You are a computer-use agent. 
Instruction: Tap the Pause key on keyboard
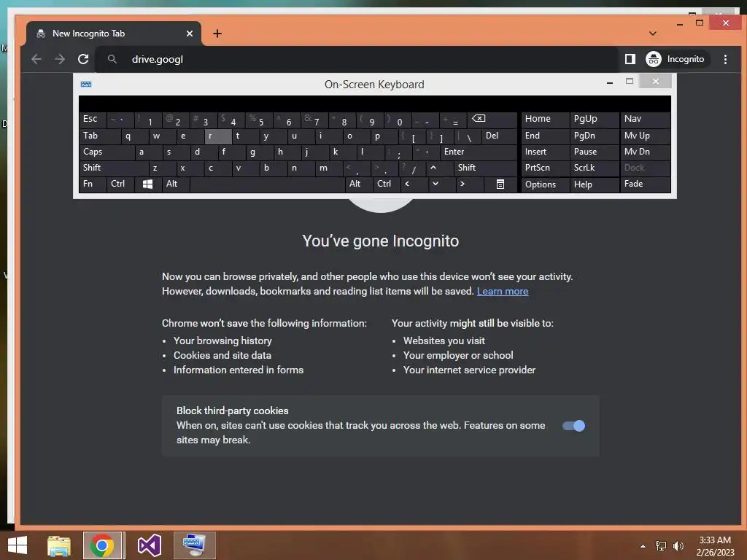(x=594, y=152)
